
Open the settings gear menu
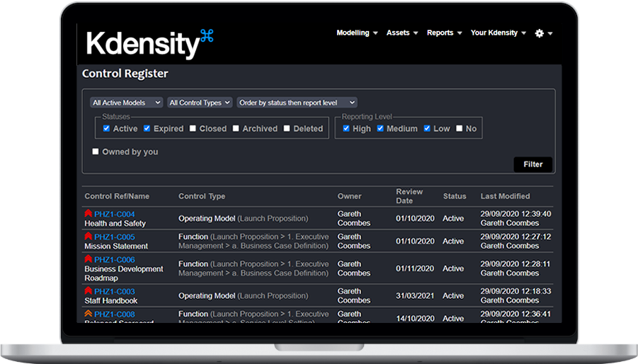(539, 33)
